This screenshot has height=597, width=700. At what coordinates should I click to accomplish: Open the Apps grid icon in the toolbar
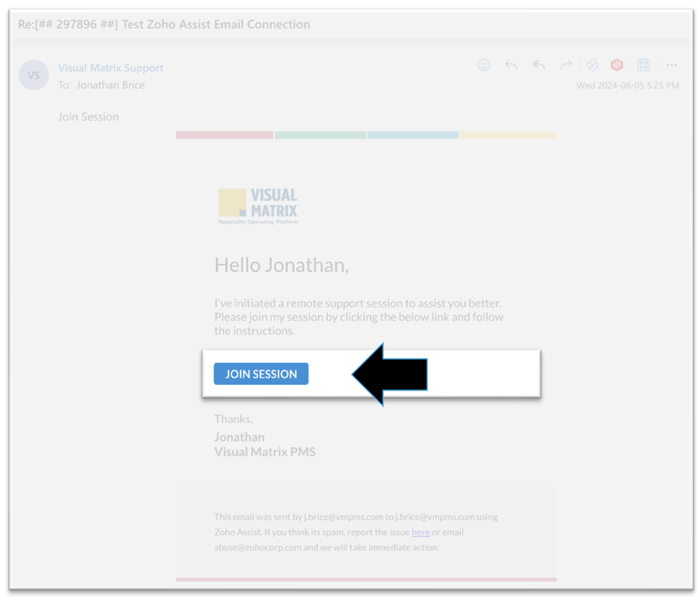(x=643, y=65)
